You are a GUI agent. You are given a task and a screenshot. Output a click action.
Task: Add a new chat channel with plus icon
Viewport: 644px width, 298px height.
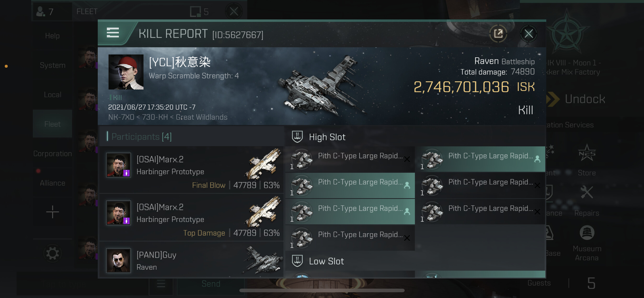click(52, 212)
